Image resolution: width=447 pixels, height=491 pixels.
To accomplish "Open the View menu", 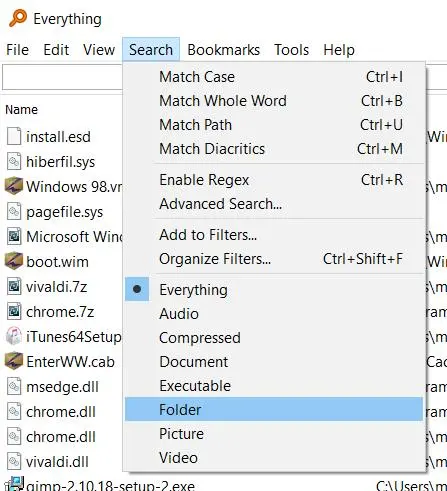I will [x=99, y=50].
